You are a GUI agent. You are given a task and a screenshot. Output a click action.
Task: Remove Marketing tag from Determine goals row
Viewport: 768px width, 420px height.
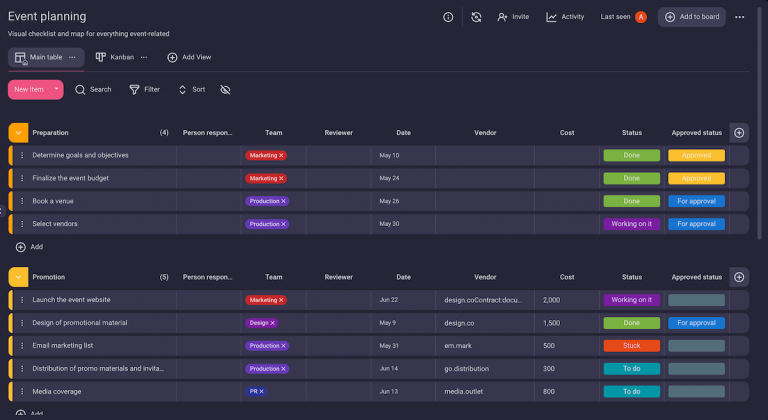coord(282,155)
